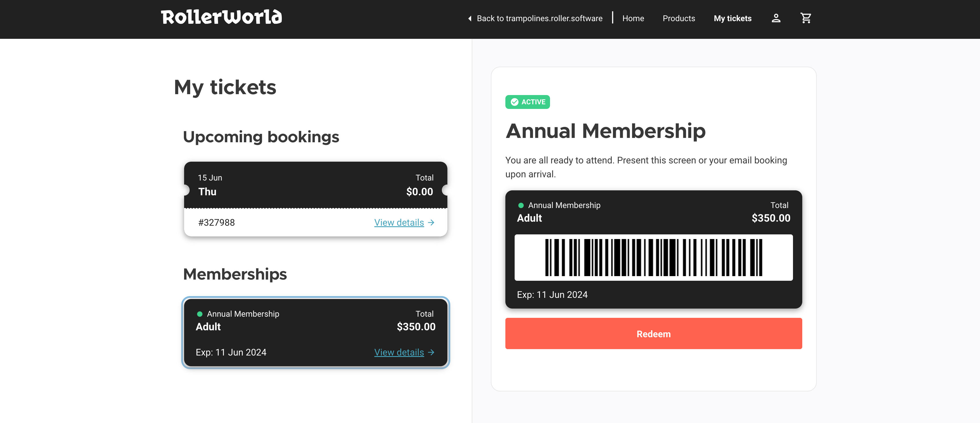Screen dimensions: 980x423
Task: Open the user account profile icon
Action: coord(776,18)
